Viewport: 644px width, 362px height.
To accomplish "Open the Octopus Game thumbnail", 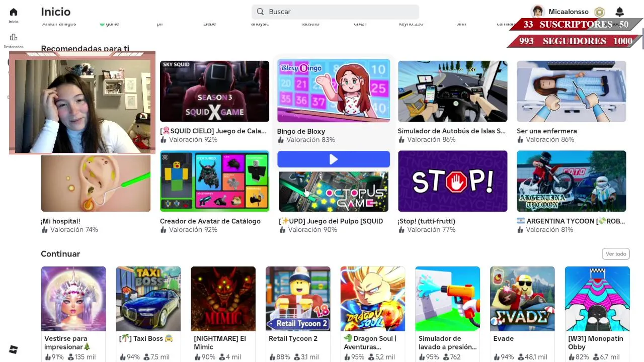I will tap(334, 192).
